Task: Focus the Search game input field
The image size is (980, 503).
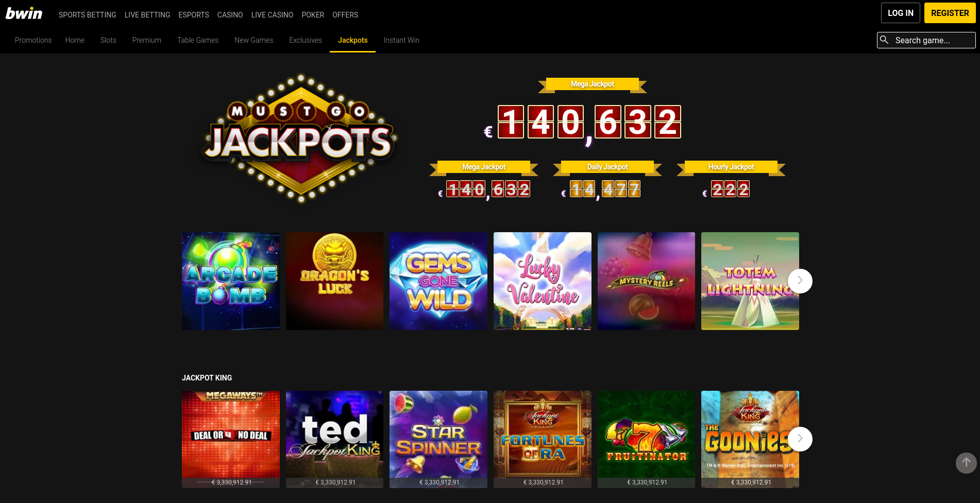Action: pyautogui.click(x=926, y=40)
